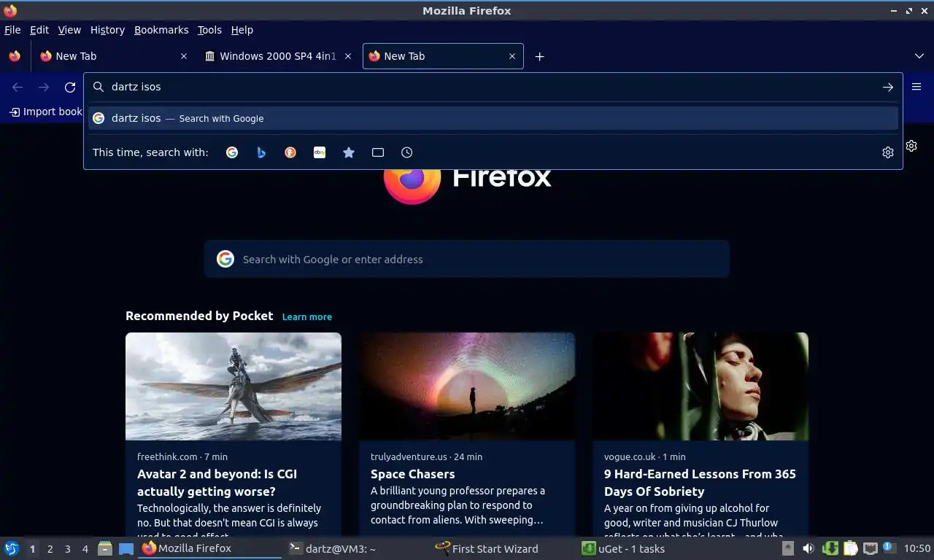Viewport: 934px width, 560px height.
Task: Open the Bookmarks menu
Action: [x=161, y=30]
